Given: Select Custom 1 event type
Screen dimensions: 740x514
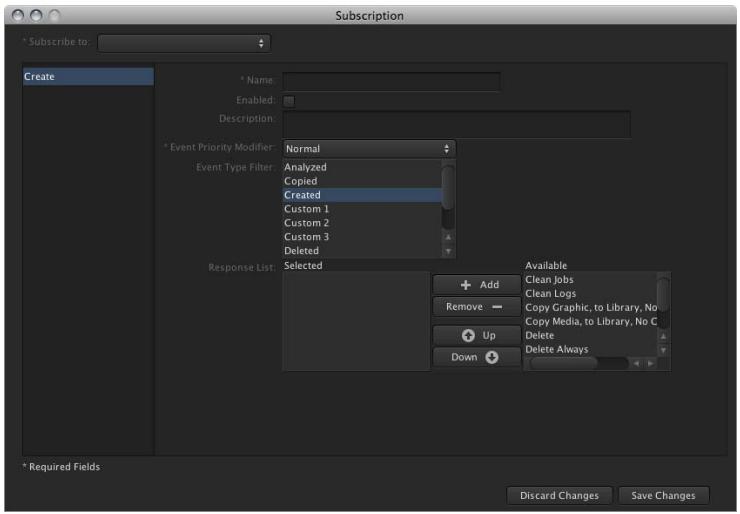Looking at the screenshot, I should tap(362, 209).
